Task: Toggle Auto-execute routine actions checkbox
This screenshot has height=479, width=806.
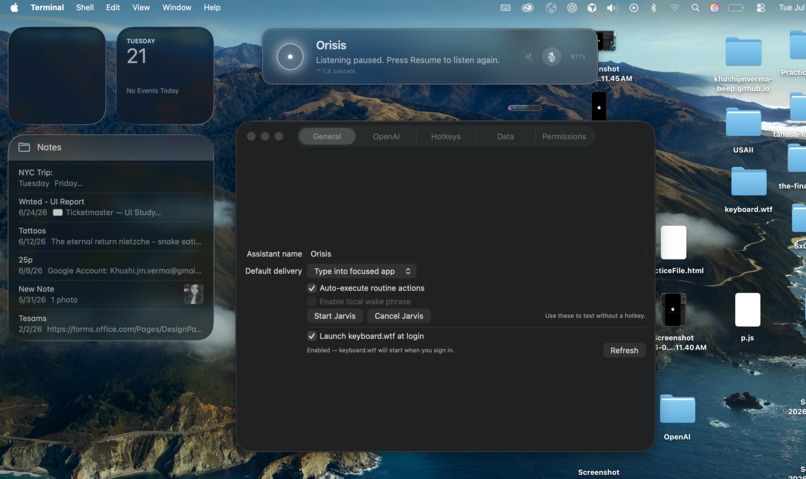Action: (312, 288)
